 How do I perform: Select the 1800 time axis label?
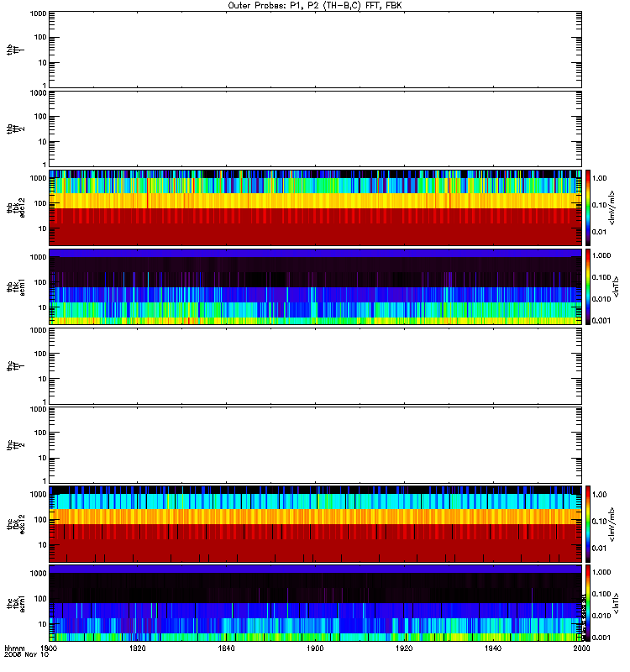coord(49,648)
